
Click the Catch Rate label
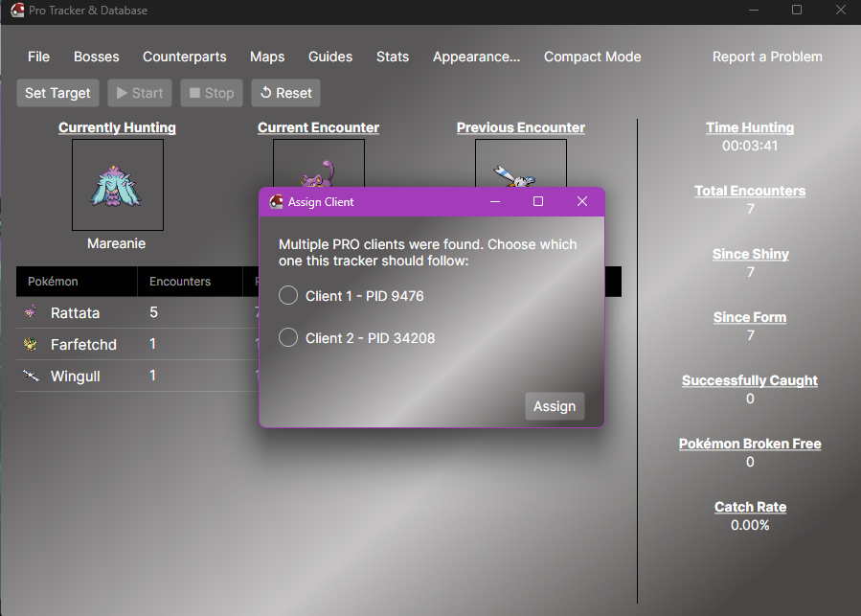tap(750, 507)
